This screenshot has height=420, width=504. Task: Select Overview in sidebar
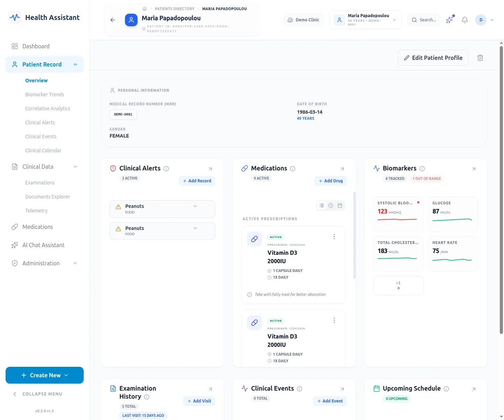pos(36,80)
